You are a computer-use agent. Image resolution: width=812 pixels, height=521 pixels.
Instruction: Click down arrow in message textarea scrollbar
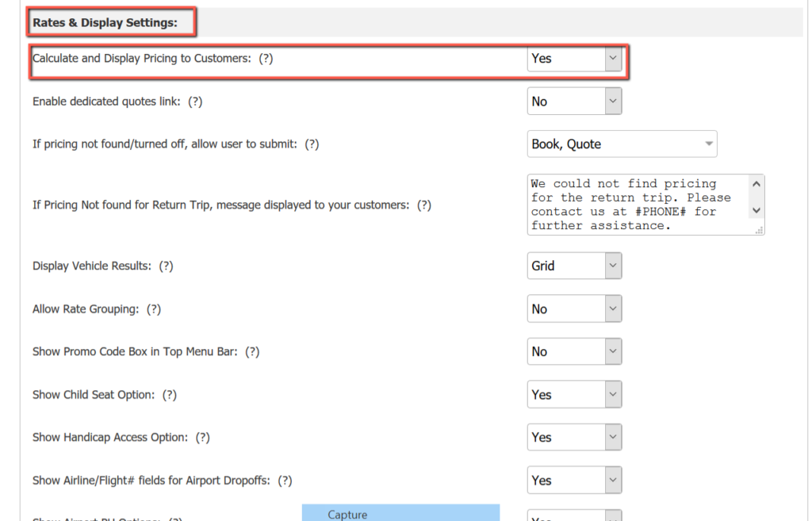756,211
